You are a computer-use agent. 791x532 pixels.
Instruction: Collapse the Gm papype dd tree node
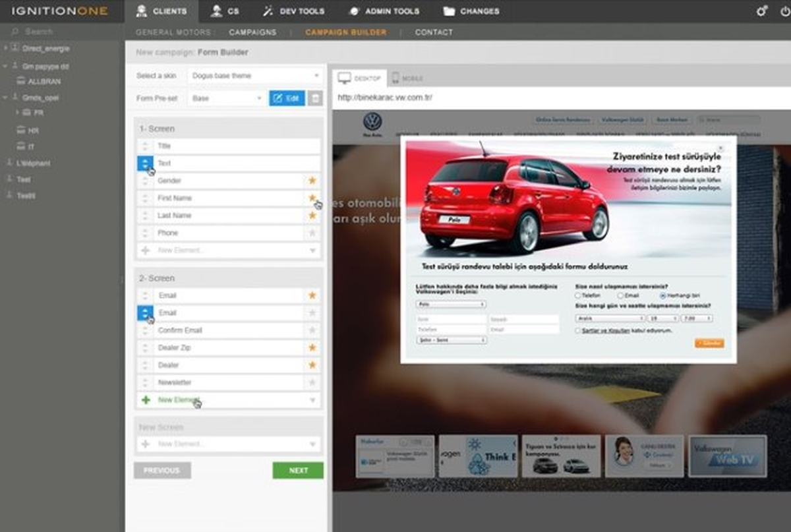tap(6, 67)
